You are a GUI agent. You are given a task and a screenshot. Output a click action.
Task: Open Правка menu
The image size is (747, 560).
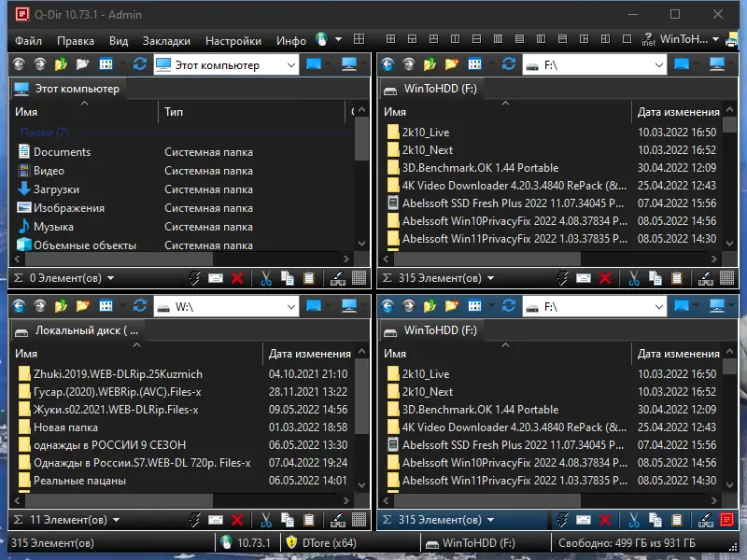pyautogui.click(x=76, y=41)
